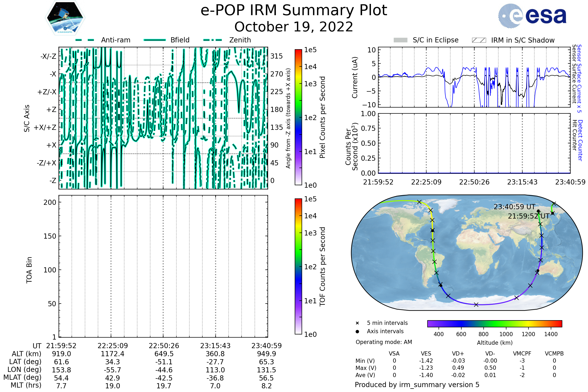Click the CASSIOPE satellite hexagon logo
Image resolution: width=588 pixels, height=392 pixels.
point(65,18)
